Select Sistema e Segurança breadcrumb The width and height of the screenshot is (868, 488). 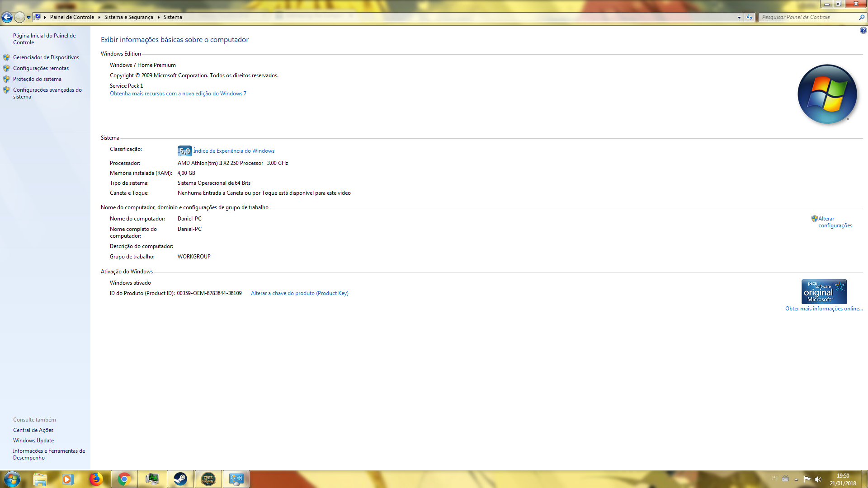point(128,17)
